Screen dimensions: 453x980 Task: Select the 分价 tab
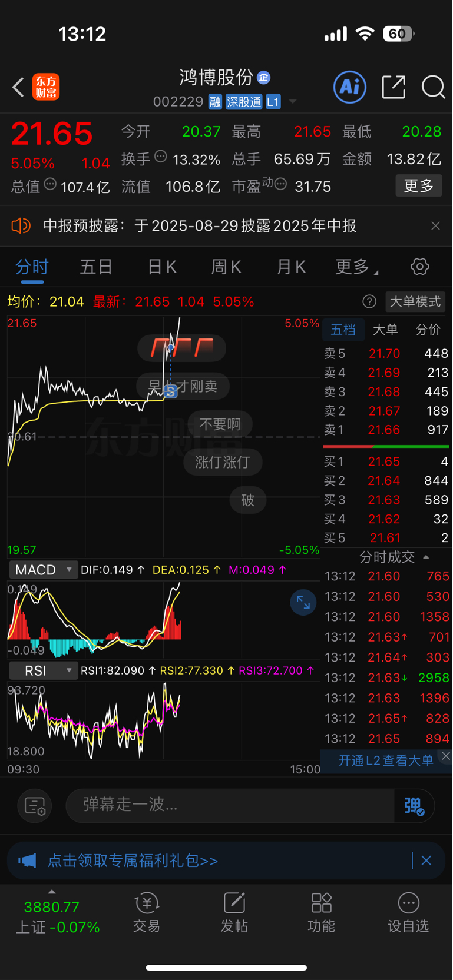coord(428,330)
